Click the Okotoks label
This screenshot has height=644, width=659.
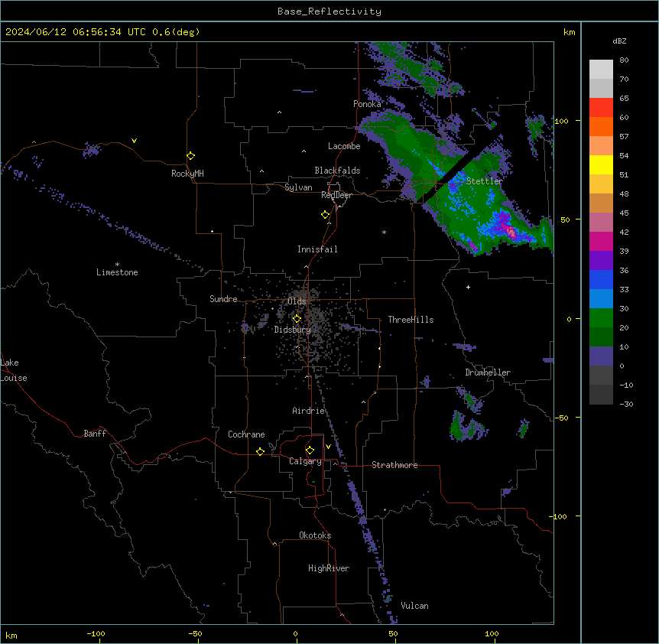315,535
